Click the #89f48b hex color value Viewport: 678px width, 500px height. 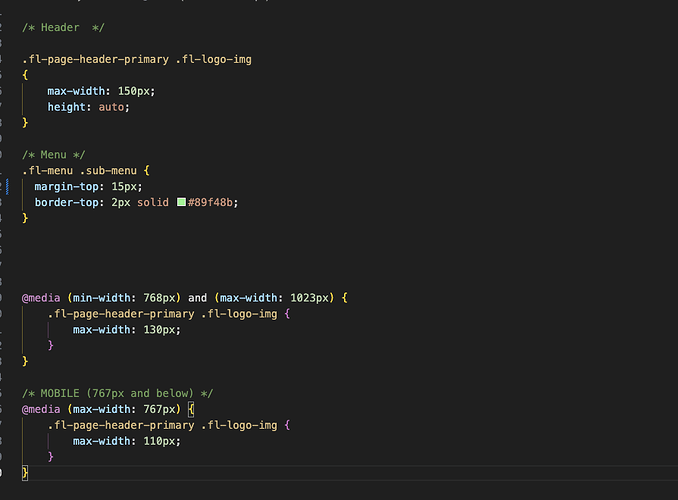click(213, 202)
